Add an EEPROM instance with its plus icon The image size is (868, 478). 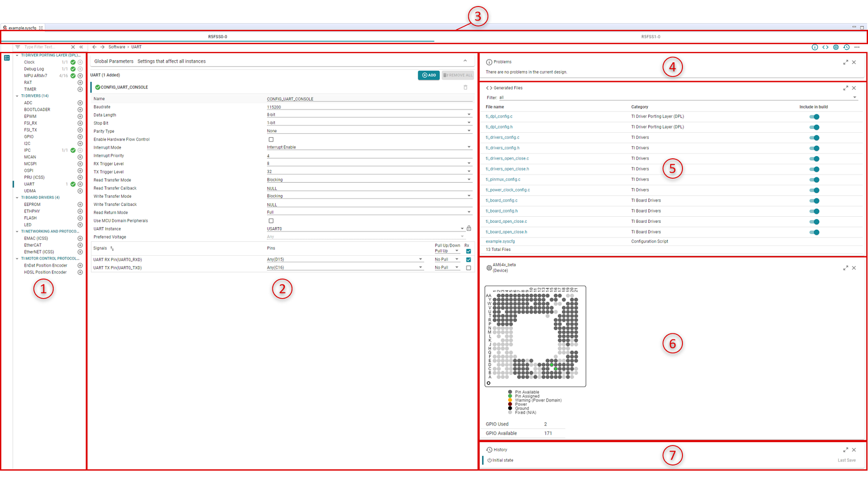[x=80, y=204]
